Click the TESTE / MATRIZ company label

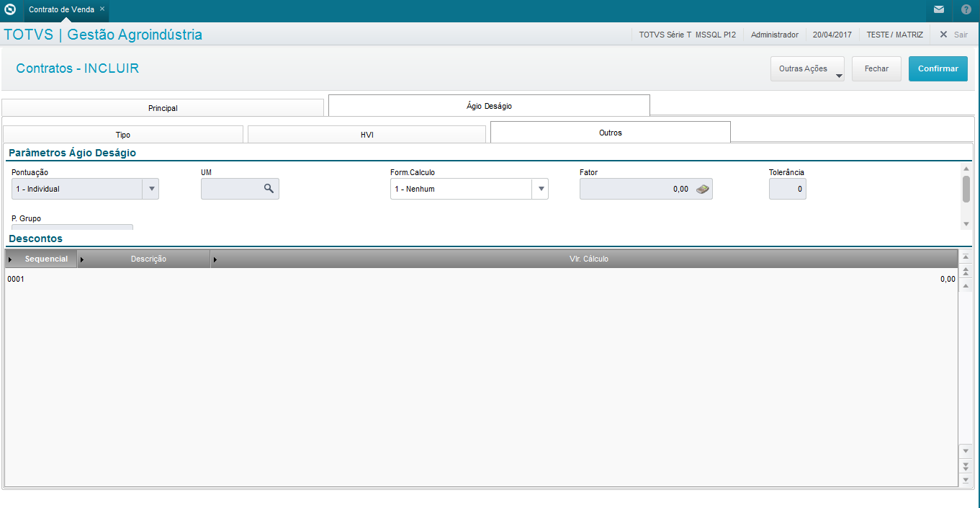coord(895,35)
